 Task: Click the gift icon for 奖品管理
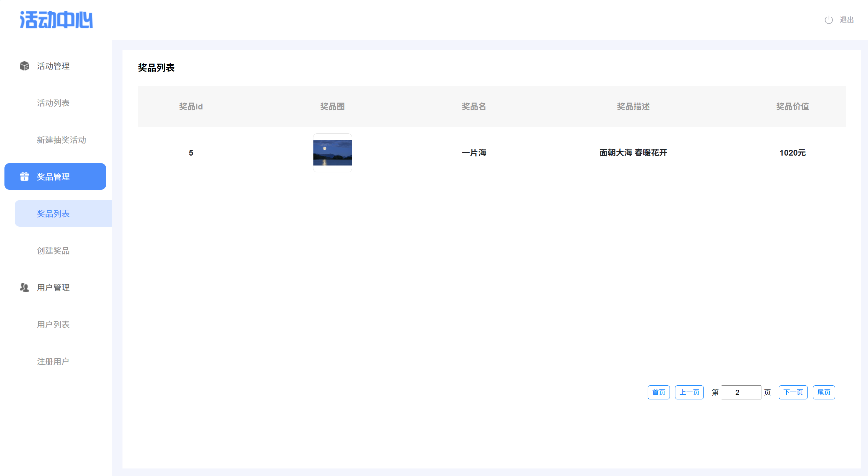click(x=24, y=176)
